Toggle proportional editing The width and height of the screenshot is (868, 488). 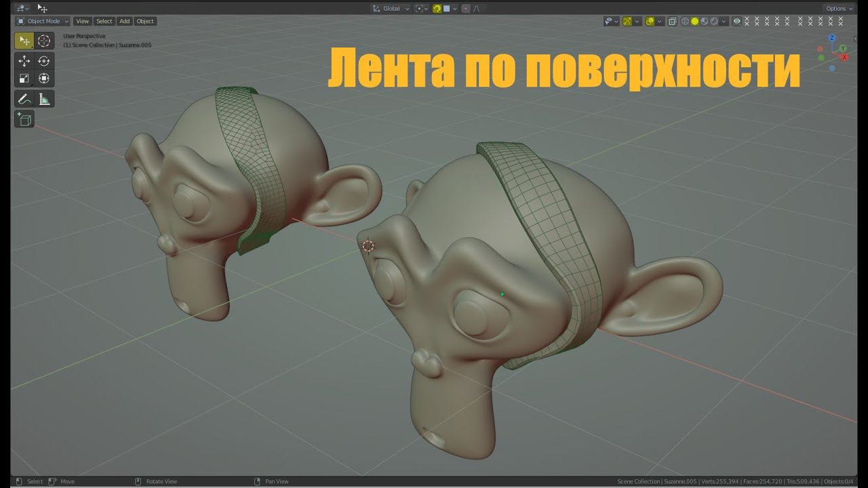click(x=466, y=8)
